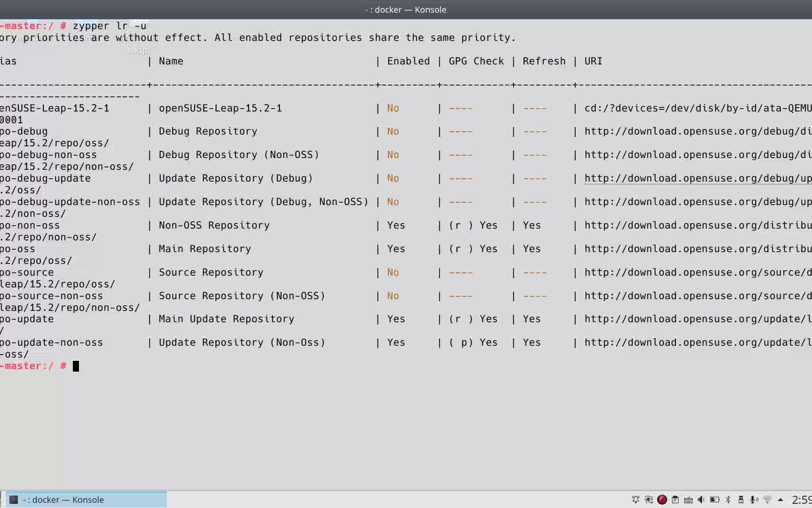Click the cd:/?devices URI text
Image resolution: width=812 pixels, height=508 pixels.
click(x=698, y=108)
